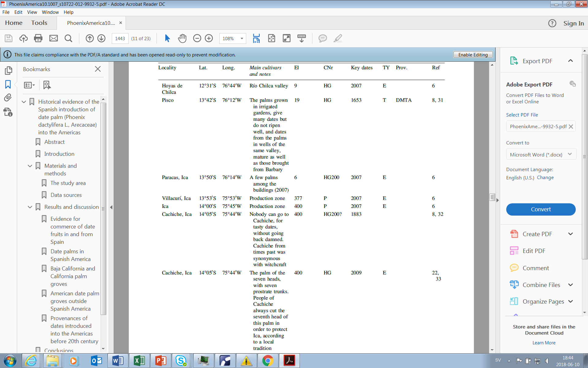Send file by email icon

pyautogui.click(x=54, y=38)
